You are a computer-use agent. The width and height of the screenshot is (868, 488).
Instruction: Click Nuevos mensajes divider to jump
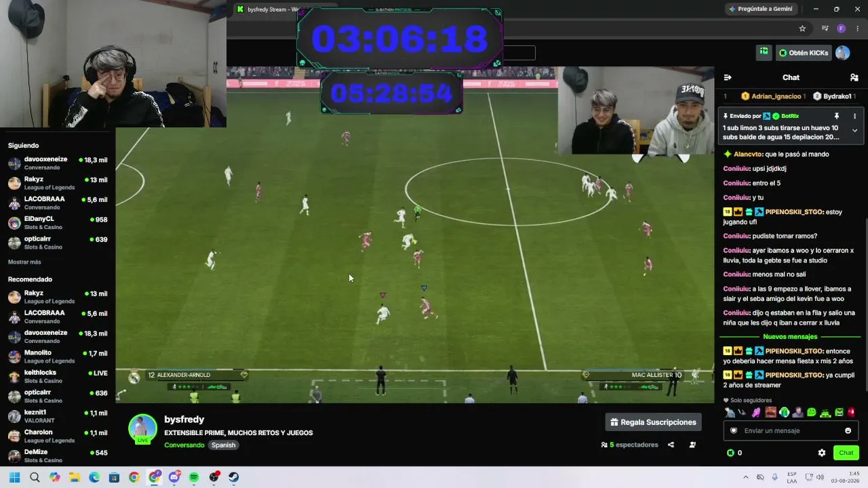[790, 337]
